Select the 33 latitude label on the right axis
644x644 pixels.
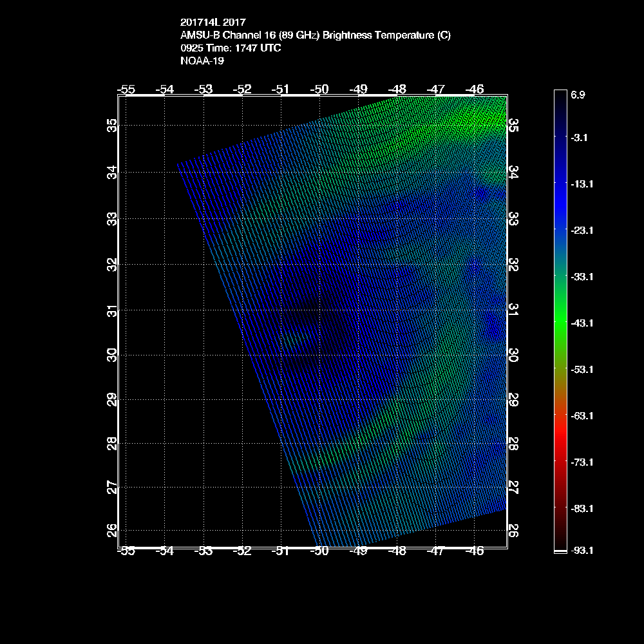[513, 219]
